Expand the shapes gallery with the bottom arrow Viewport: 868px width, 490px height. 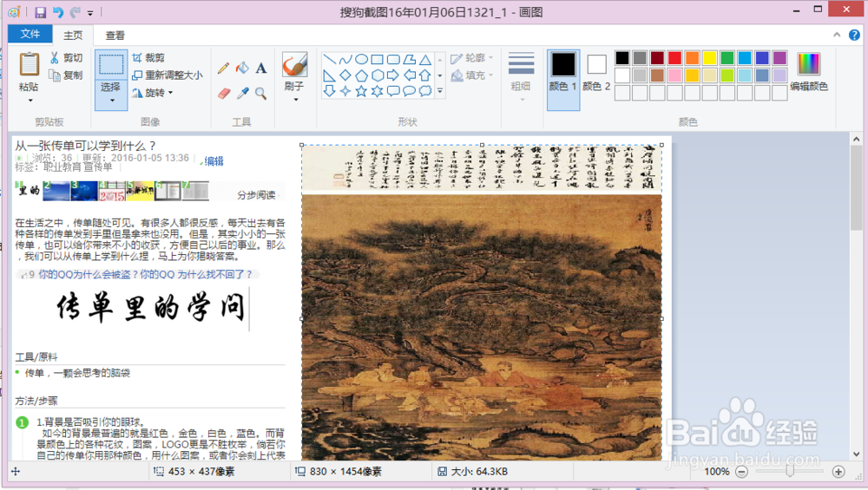click(x=440, y=91)
